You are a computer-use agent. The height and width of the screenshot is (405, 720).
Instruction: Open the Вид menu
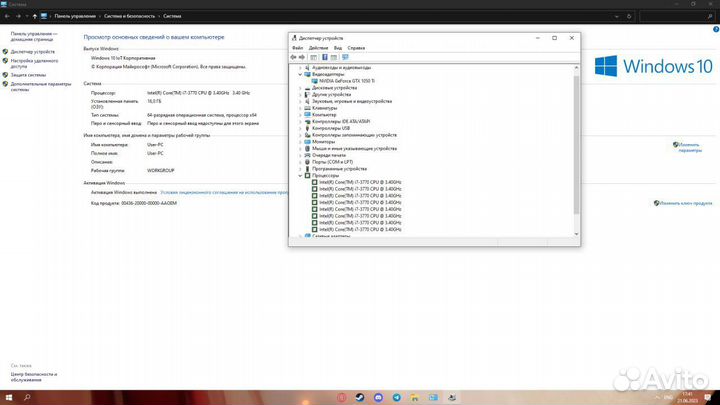(x=338, y=48)
